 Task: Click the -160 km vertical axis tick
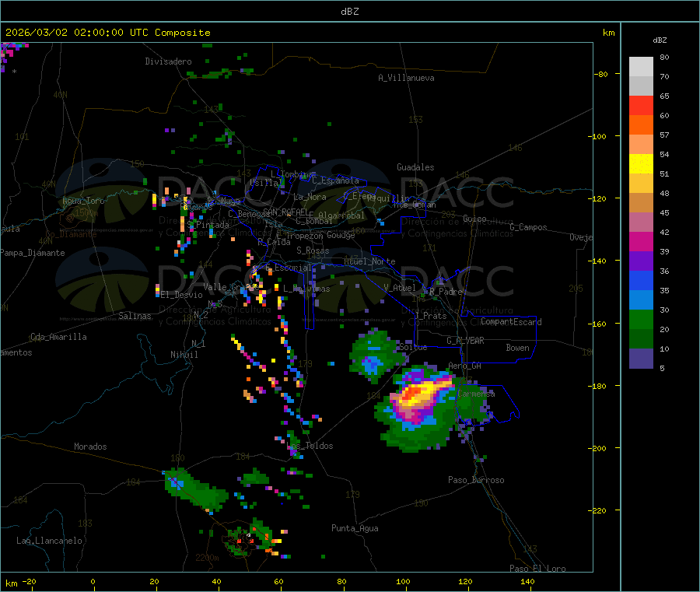[x=600, y=324]
